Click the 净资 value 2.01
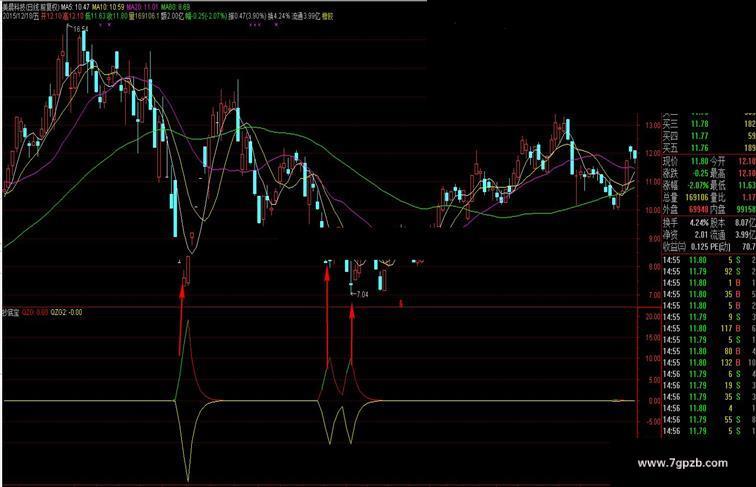This screenshot has width=756, height=487. pyautogui.click(x=701, y=235)
